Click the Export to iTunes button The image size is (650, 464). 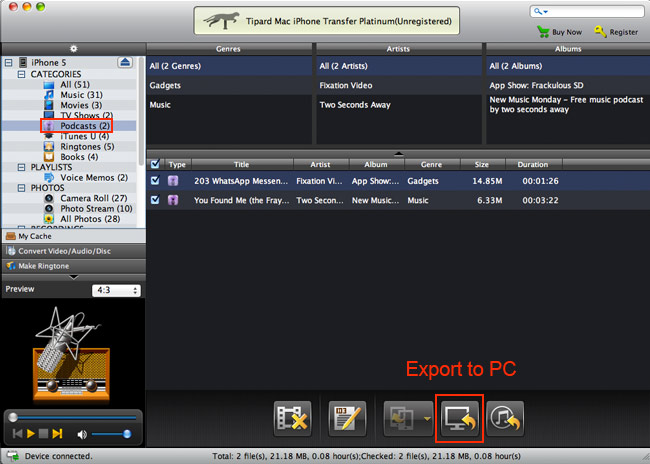coord(505,418)
